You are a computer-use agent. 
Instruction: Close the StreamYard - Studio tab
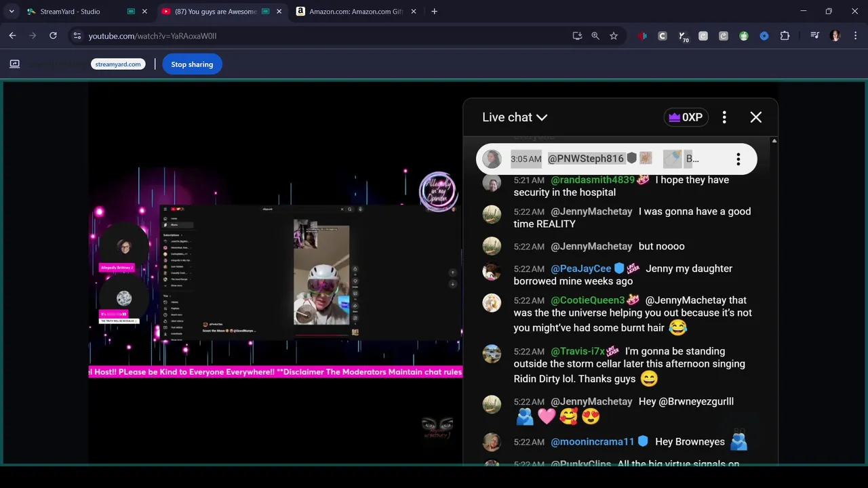pyautogui.click(x=144, y=12)
